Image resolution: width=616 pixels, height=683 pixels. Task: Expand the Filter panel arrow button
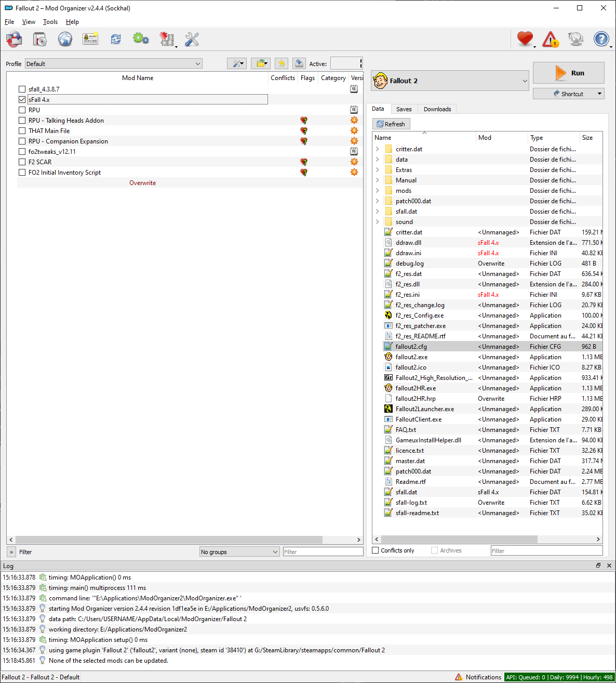[x=11, y=552]
